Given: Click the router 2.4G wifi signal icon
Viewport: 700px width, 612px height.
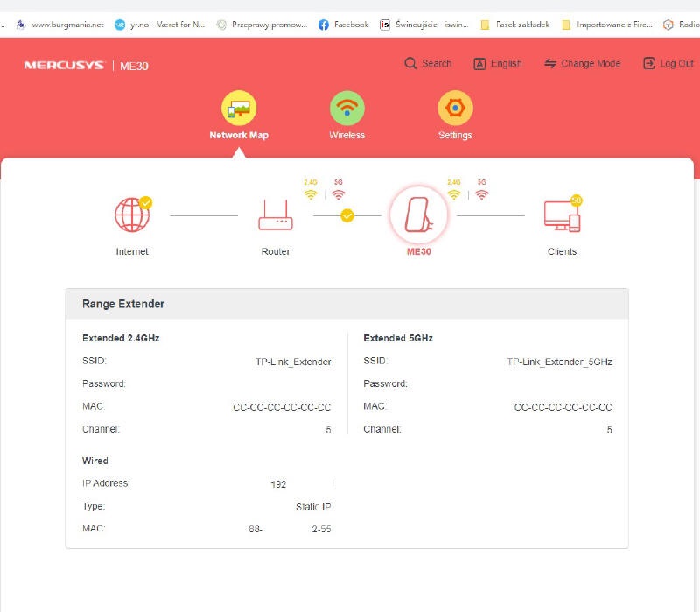Looking at the screenshot, I should tap(311, 194).
